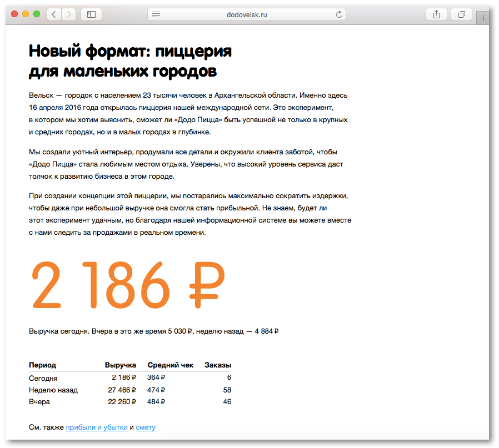Go forward to the next page
The width and height of the screenshot is (499, 448).
point(69,14)
